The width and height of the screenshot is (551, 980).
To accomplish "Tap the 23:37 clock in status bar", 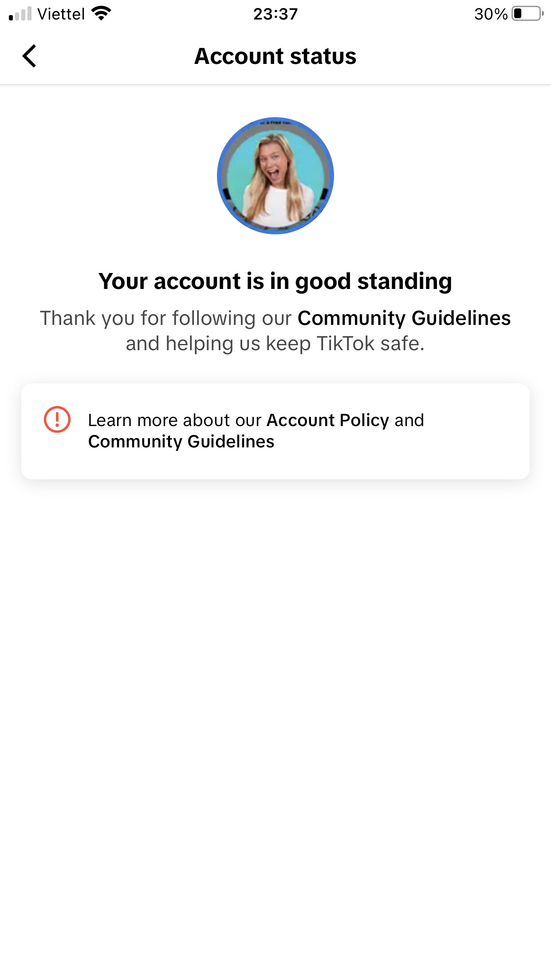I will click(275, 14).
